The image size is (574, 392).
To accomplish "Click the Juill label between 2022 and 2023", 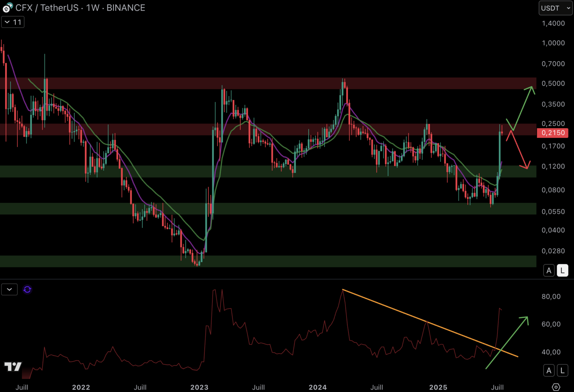I will [140, 387].
